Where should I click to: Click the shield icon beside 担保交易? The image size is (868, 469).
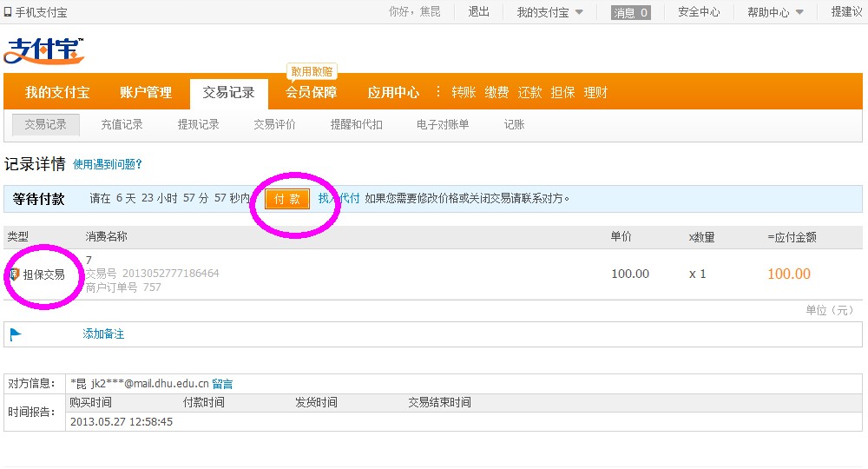[15, 274]
